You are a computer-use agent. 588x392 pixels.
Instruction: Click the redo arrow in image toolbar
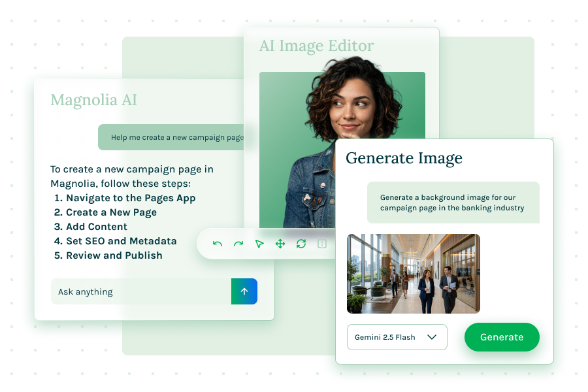coord(238,244)
